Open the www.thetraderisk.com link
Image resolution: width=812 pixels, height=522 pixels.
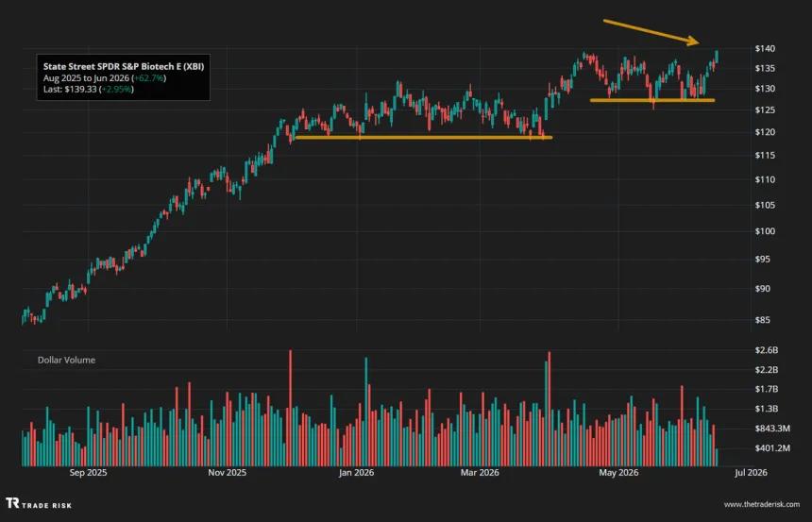pos(762,504)
